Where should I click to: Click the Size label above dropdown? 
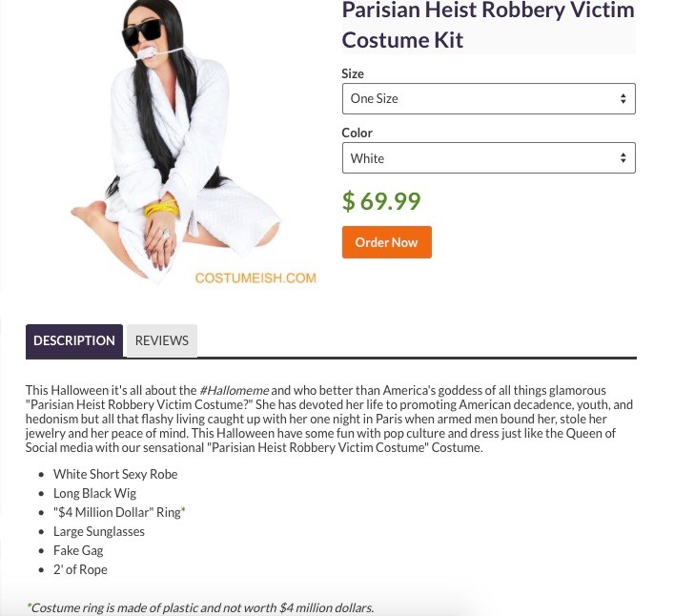tap(353, 74)
